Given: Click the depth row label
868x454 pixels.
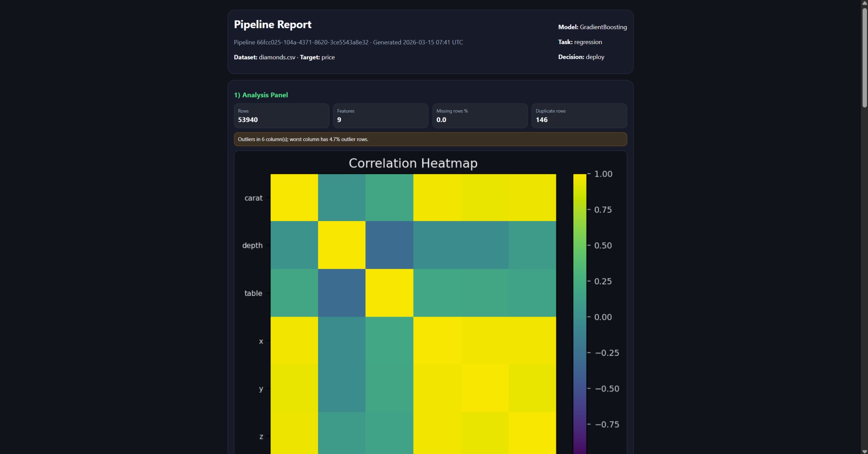Looking at the screenshot, I should coord(252,245).
